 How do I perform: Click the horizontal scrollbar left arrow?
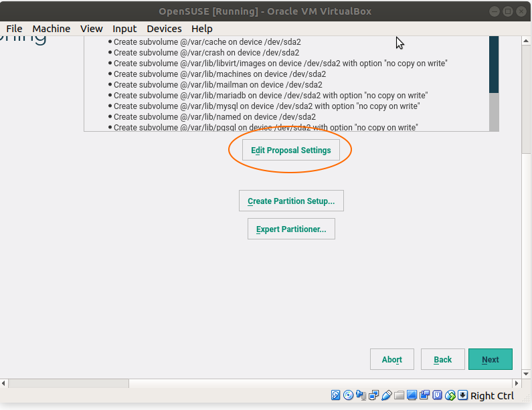click(x=3, y=383)
